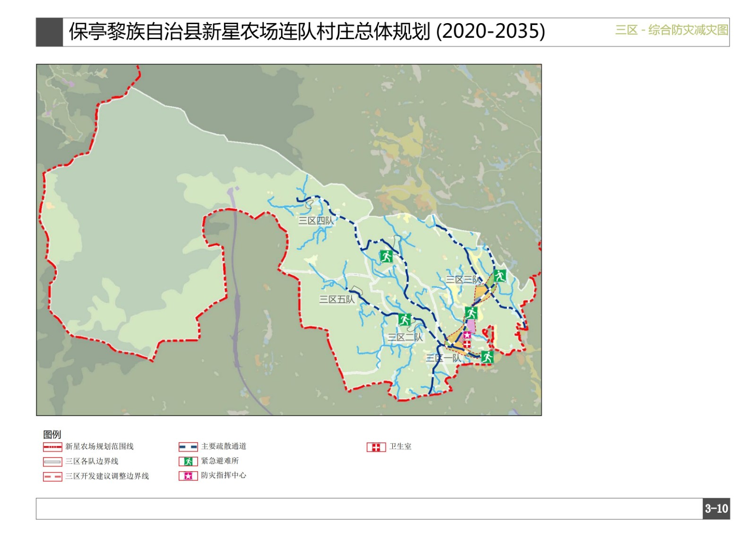Click the legend text 主要疏散通道
Screen dimensions: 756x534
point(224,446)
